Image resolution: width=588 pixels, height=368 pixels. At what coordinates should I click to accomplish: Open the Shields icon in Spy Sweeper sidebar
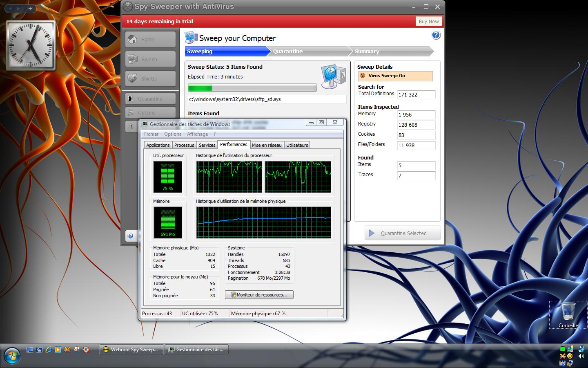132,78
